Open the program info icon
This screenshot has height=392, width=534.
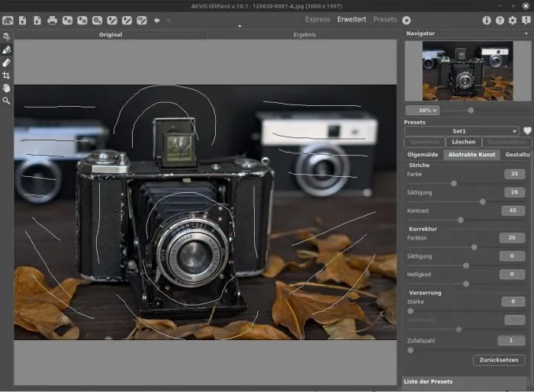pyautogui.click(x=487, y=20)
